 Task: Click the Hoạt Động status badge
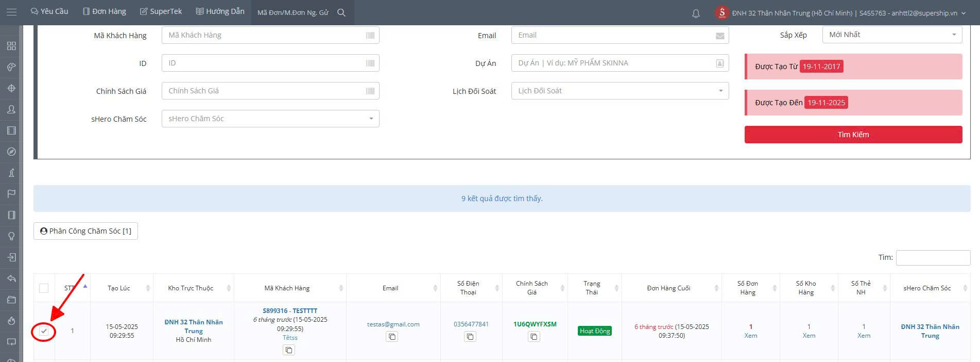click(595, 331)
